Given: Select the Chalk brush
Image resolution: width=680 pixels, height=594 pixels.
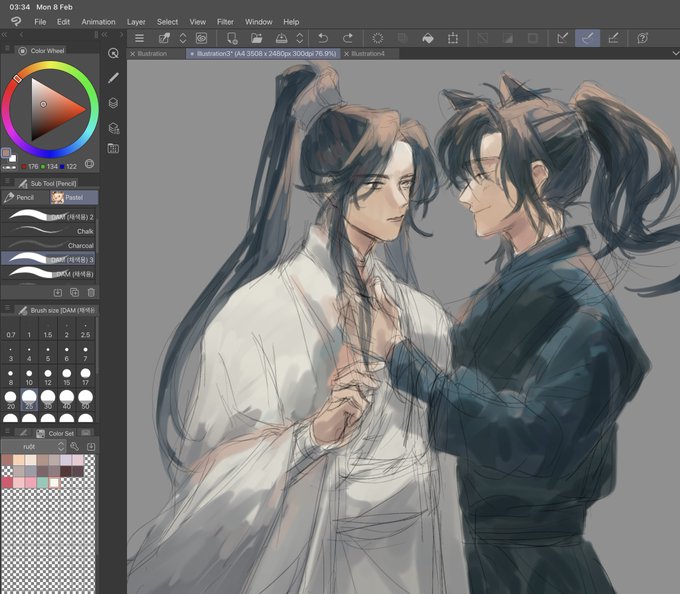Looking at the screenshot, I should pyautogui.click(x=48, y=231).
